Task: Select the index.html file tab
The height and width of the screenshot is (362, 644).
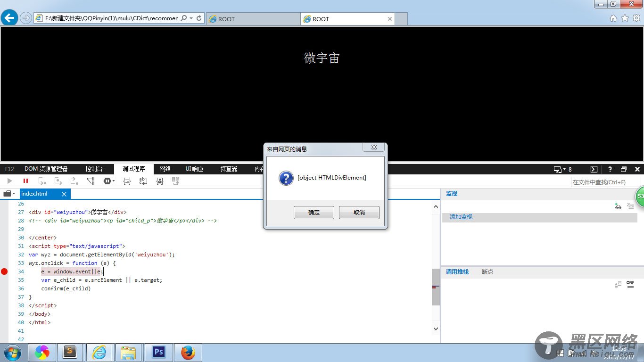Action: tap(34, 194)
